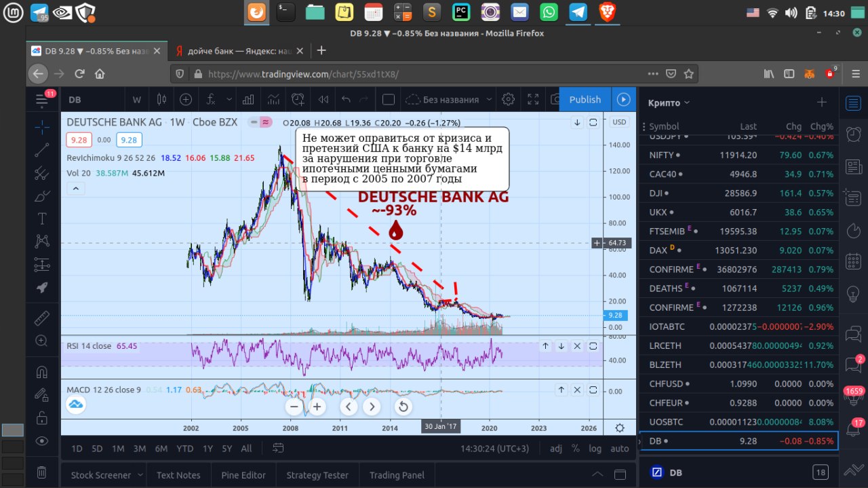Toggle magnet mode for drawings

(x=42, y=372)
